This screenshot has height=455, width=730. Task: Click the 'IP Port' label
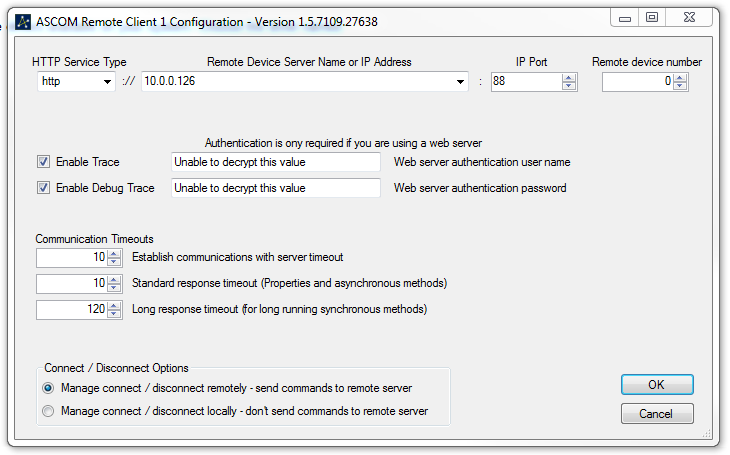531,62
